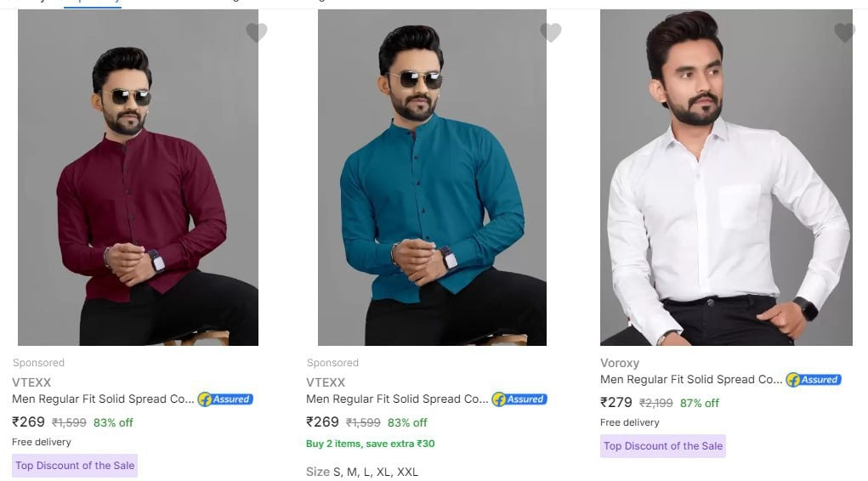Open the teal shirt product image
This screenshot has width=868, height=481.
tap(432, 178)
